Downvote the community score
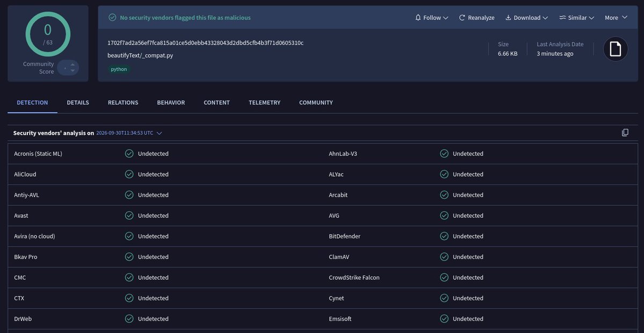 point(73,70)
